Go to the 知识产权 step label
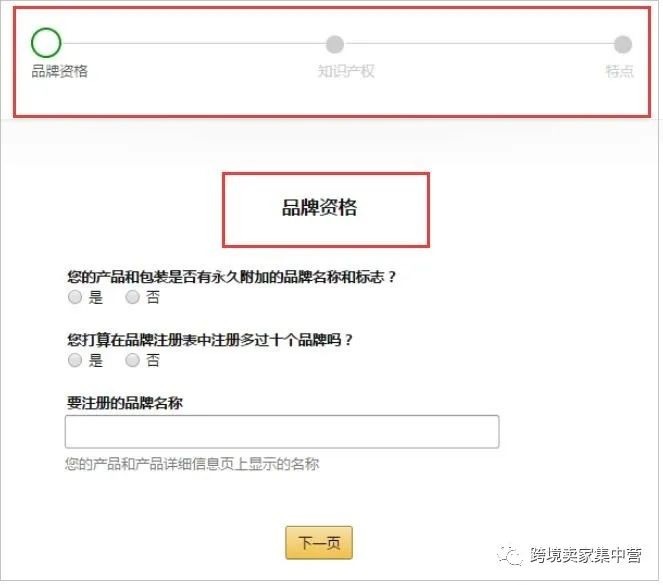The image size is (663, 585). coord(346,71)
